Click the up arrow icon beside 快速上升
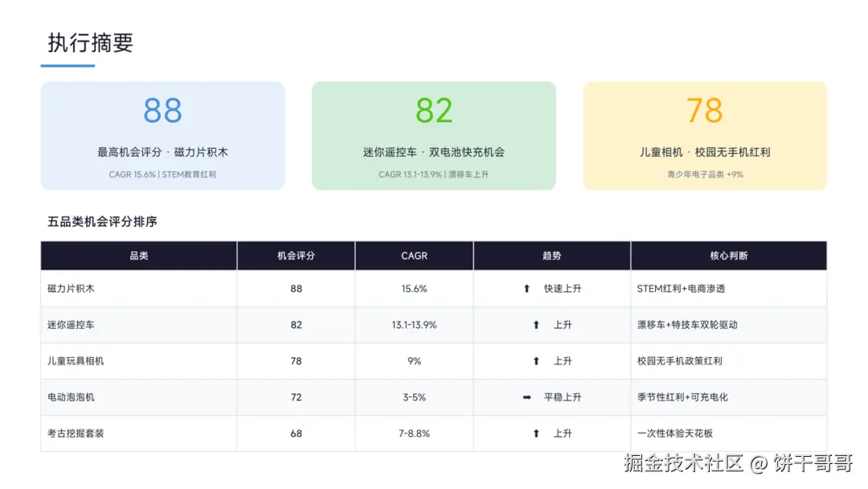Viewport: 868px width, 489px height. [526, 289]
